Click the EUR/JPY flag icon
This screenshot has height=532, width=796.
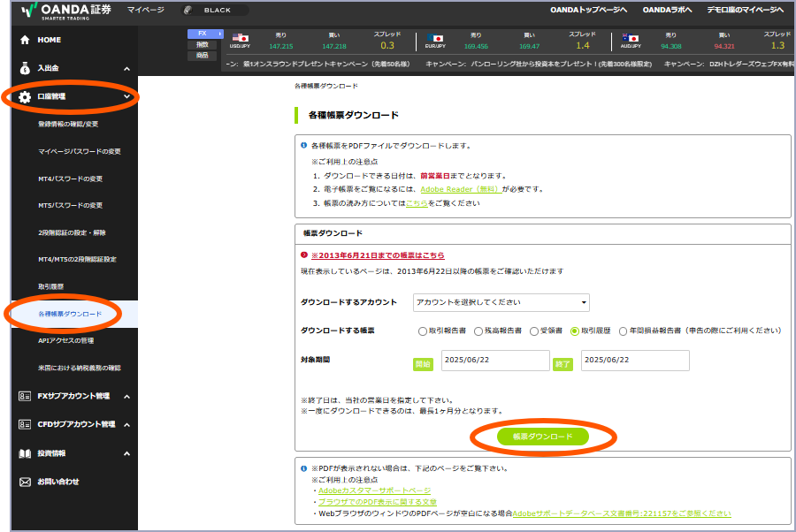[x=435, y=38]
